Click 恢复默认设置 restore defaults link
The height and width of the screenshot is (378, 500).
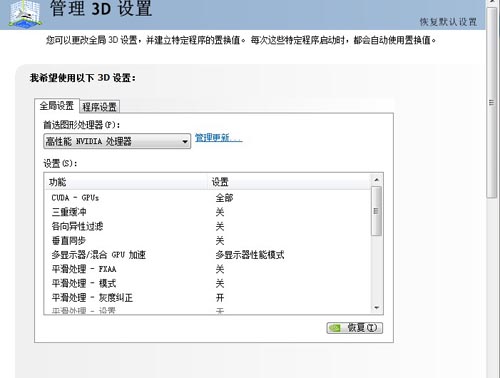pos(448,22)
